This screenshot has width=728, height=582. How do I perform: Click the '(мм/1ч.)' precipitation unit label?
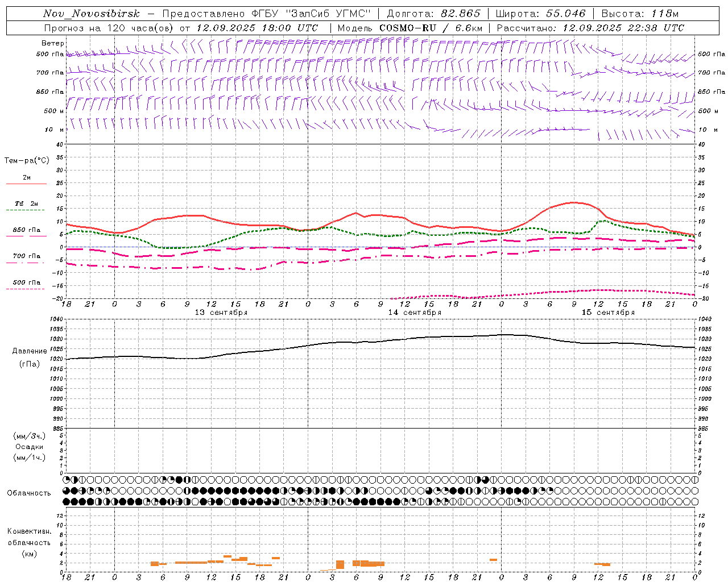30,458
